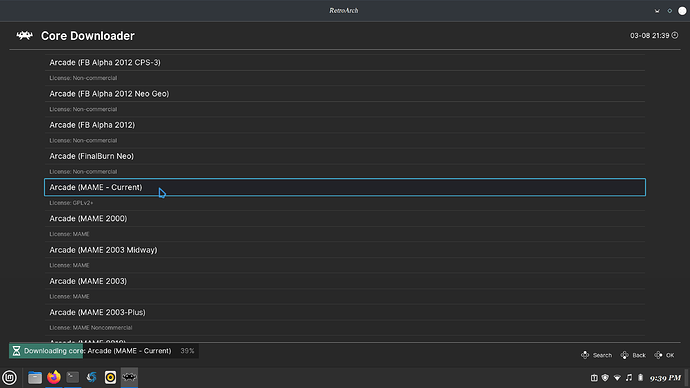Click the RetroArch taskbar icon
This screenshot has width=690, height=388.
click(x=129, y=377)
